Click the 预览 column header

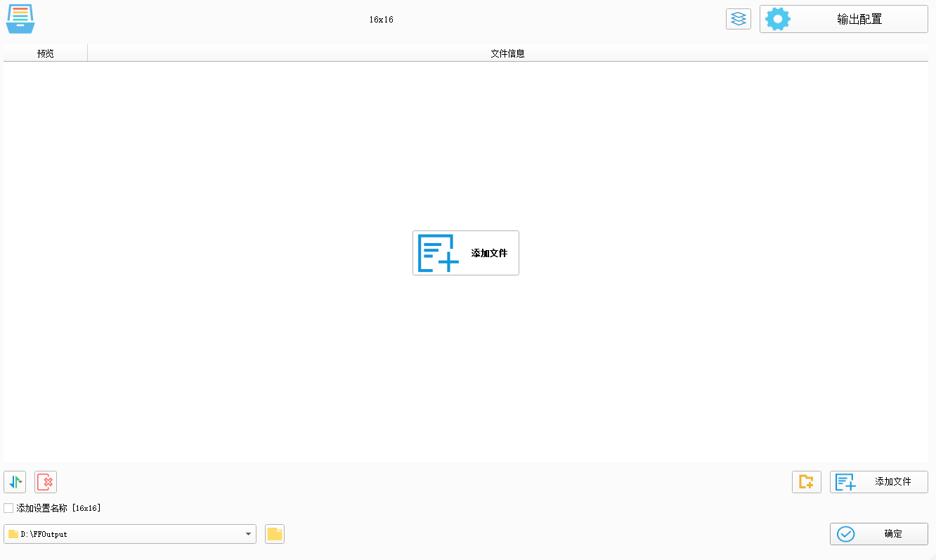(46, 53)
